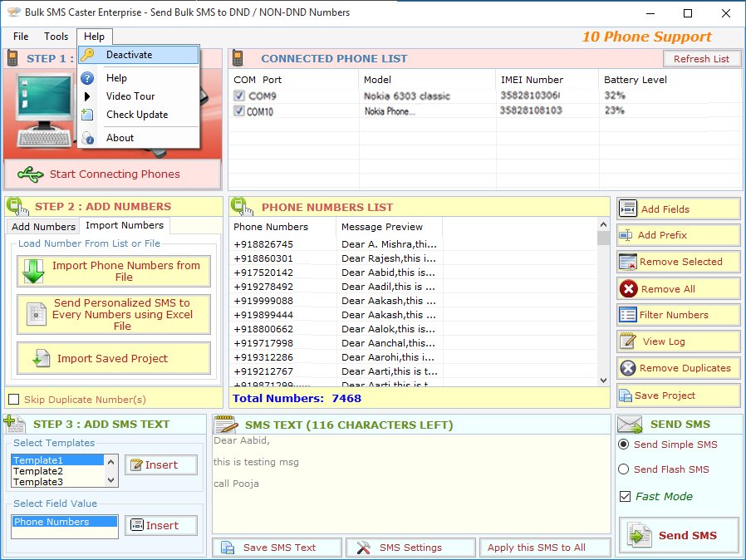Image resolution: width=746 pixels, height=560 pixels.
Task: Click the green arrow Import Phone Numbers icon
Action: (x=33, y=271)
